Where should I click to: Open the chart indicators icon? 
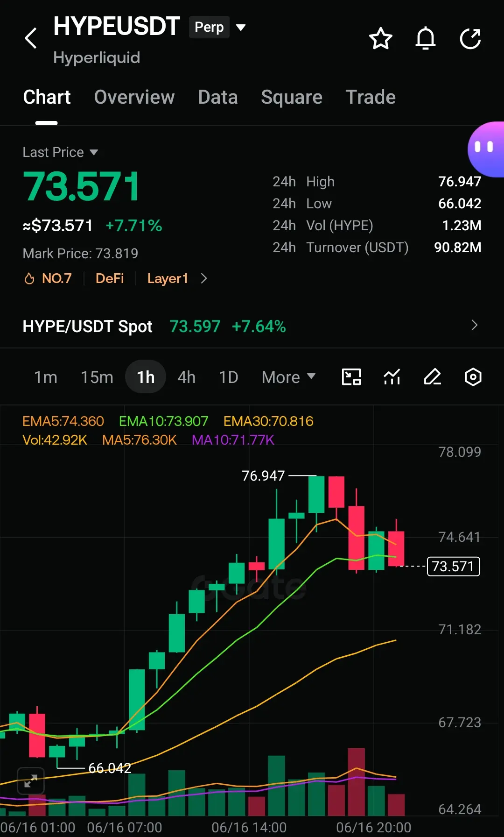coord(392,377)
